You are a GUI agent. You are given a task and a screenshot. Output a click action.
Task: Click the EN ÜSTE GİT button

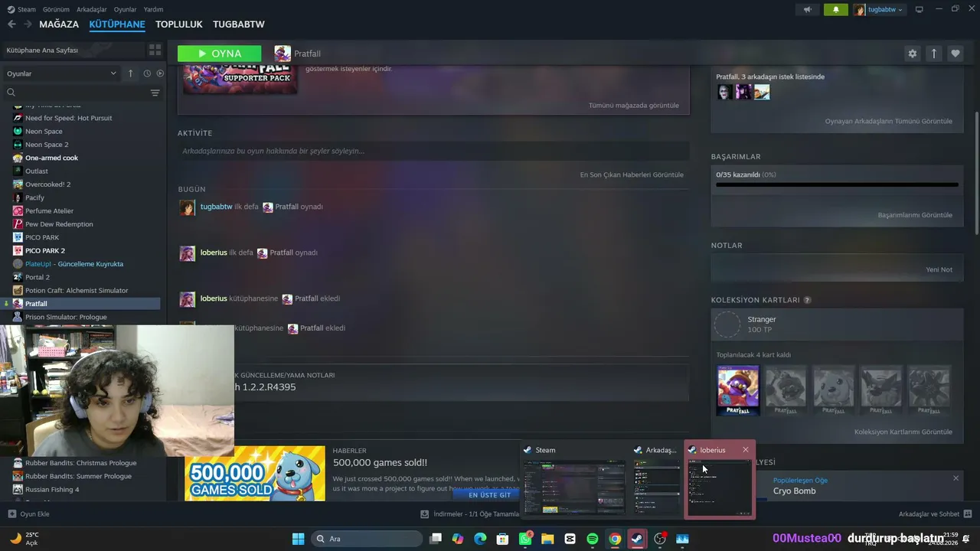[x=489, y=495]
